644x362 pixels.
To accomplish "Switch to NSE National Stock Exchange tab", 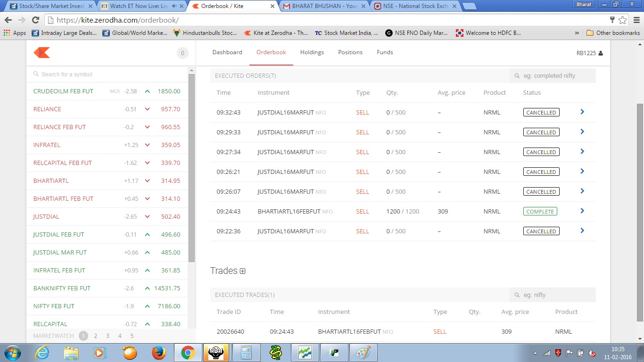I will pyautogui.click(x=414, y=6).
